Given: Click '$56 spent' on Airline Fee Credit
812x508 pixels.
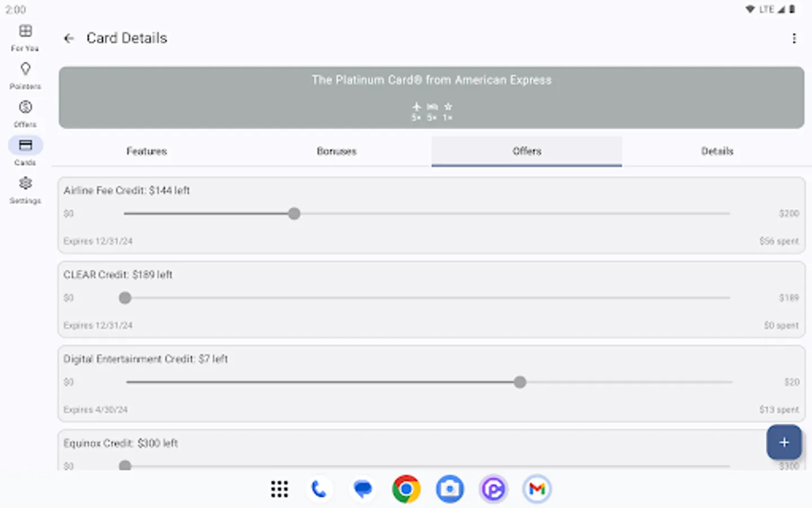Looking at the screenshot, I should [x=779, y=241].
